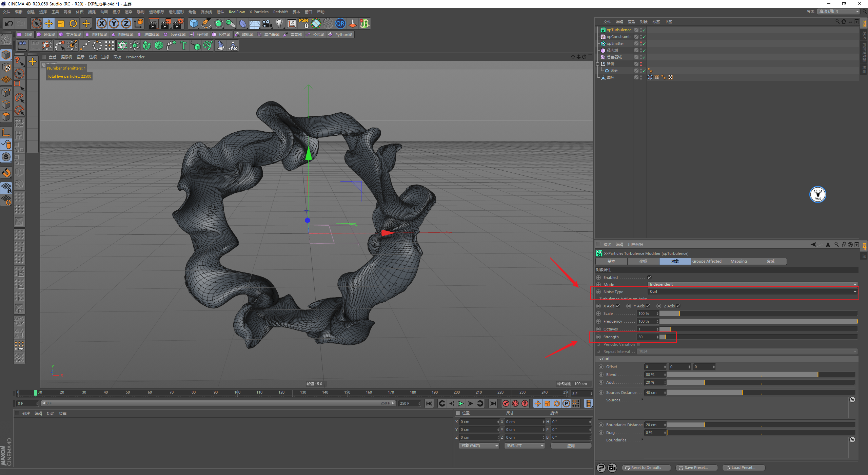
Task: Click the Save Preset button
Action: point(696,468)
